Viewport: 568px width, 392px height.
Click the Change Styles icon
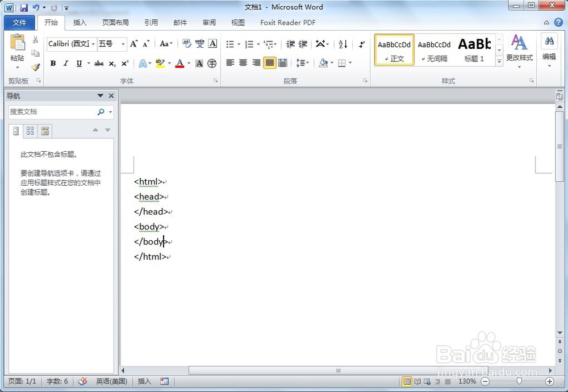tap(519, 43)
